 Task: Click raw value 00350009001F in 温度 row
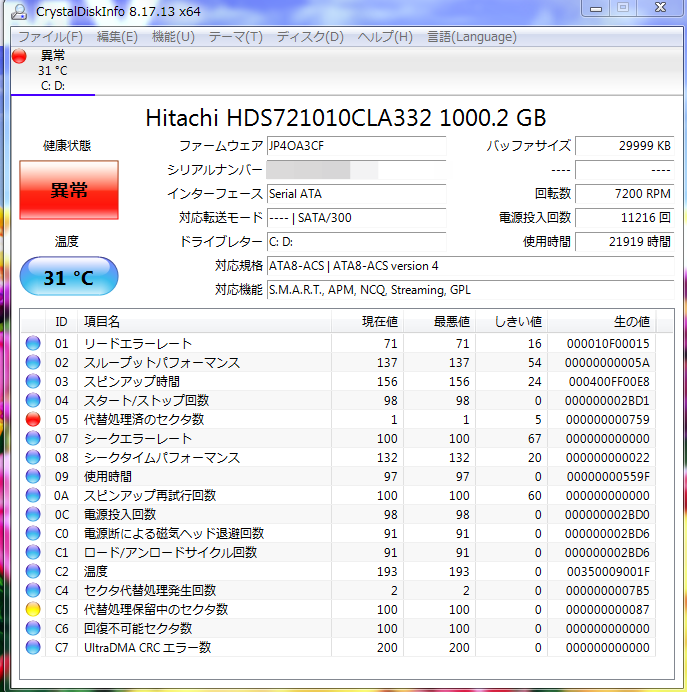[x=608, y=572]
